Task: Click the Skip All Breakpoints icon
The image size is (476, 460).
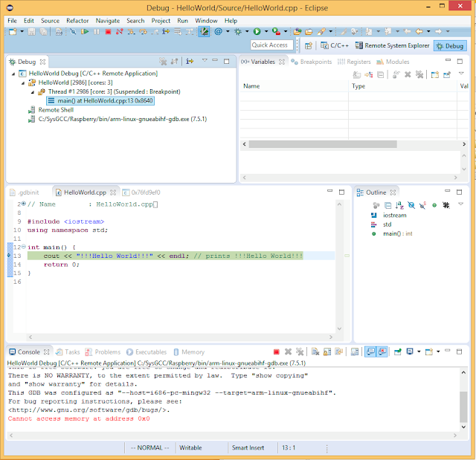Action: click(x=73, y=31)
